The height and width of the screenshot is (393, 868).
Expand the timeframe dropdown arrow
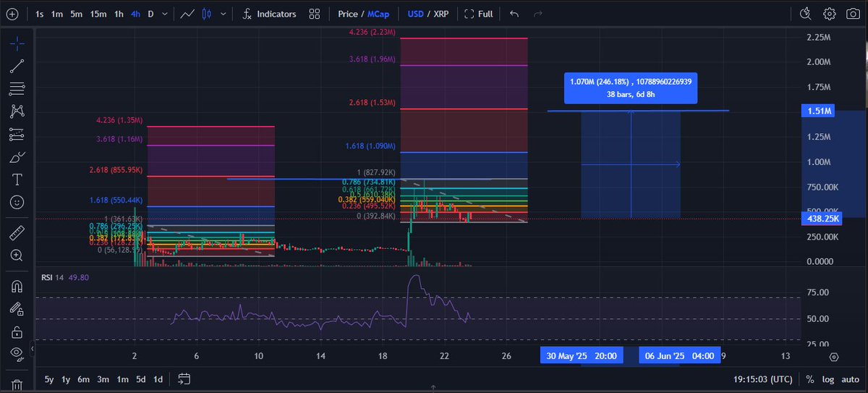(x=166, y=14)
